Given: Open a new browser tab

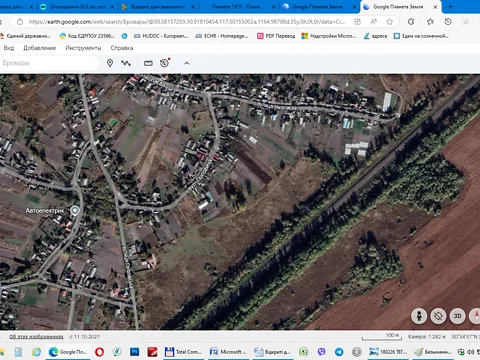Looking at the screenshot, I should (450, 7).
